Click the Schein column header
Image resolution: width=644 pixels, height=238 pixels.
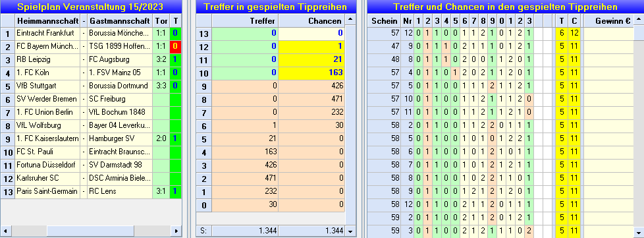(384, 20)
